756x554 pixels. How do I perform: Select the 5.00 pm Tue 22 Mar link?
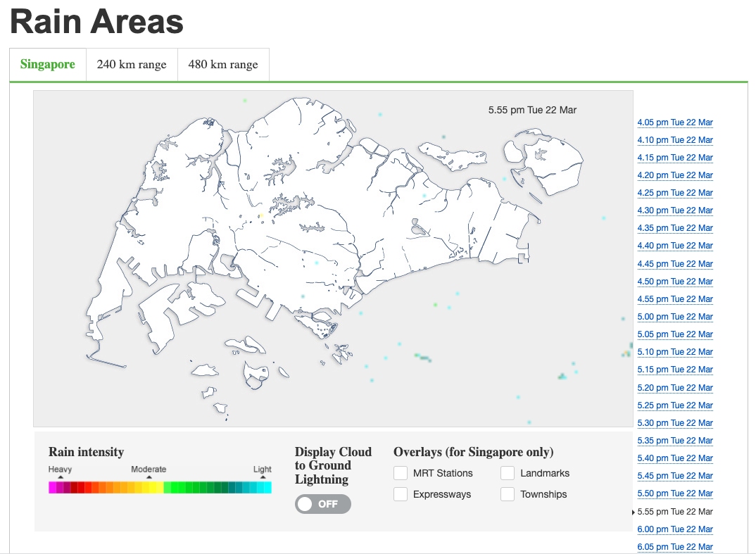click(x=674, y=317)
